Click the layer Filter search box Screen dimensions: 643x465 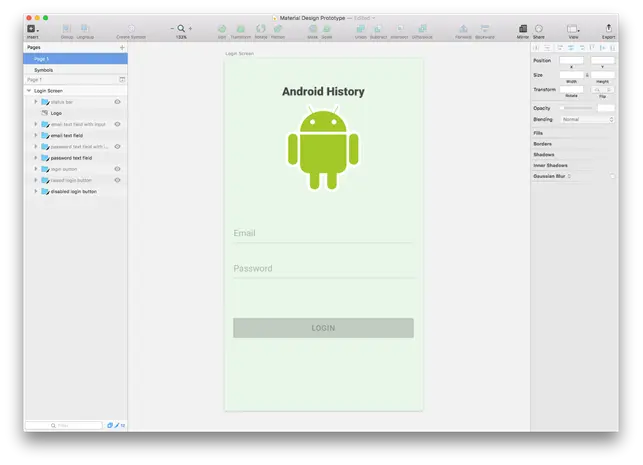64,426
